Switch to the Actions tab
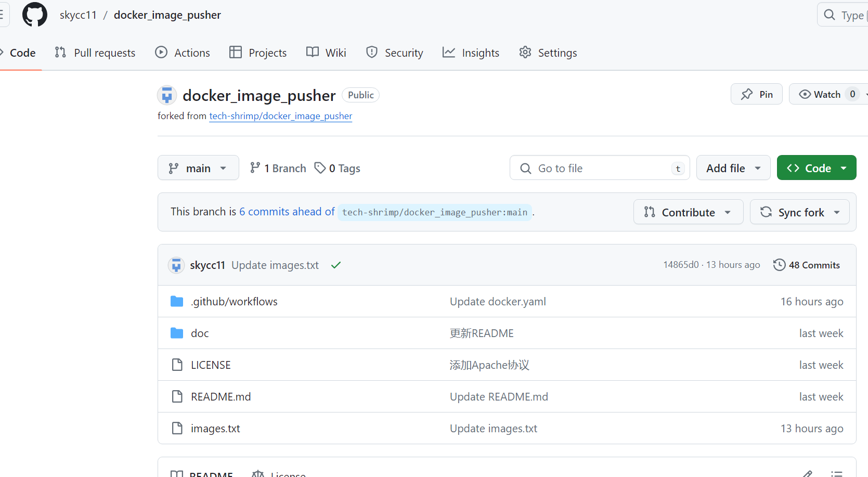This screenshot has height=477, width=868. point(183,53)
